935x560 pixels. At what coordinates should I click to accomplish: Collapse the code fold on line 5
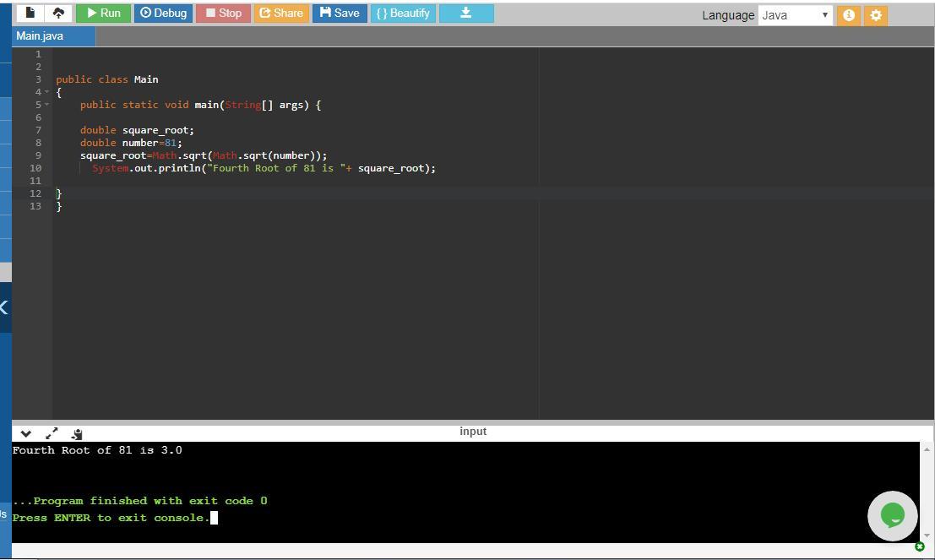[46, 104]
